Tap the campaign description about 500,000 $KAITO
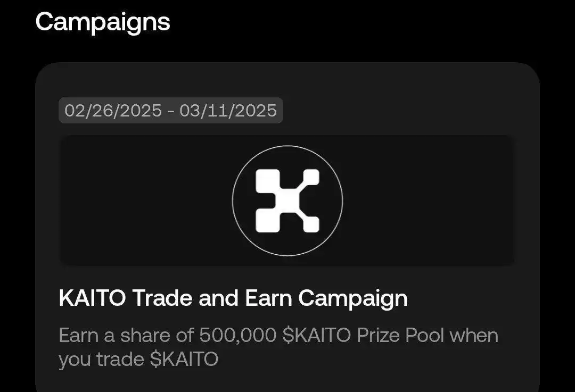575x392 pixels. [278, 347]
